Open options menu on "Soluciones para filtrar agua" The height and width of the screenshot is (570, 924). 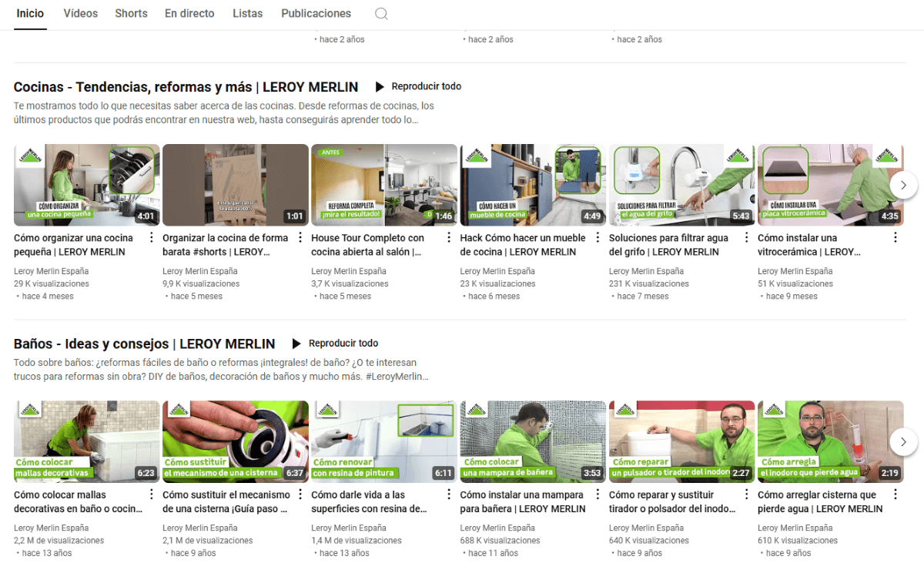pos(745,239)
